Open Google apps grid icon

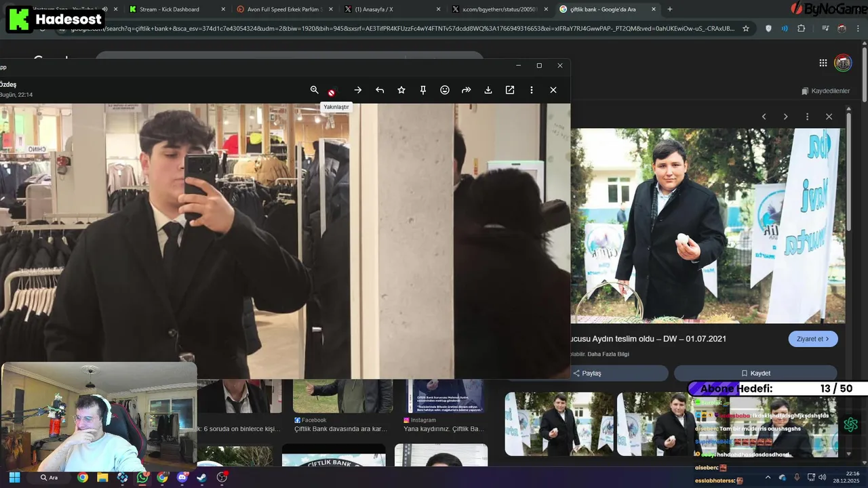[823, 63]
